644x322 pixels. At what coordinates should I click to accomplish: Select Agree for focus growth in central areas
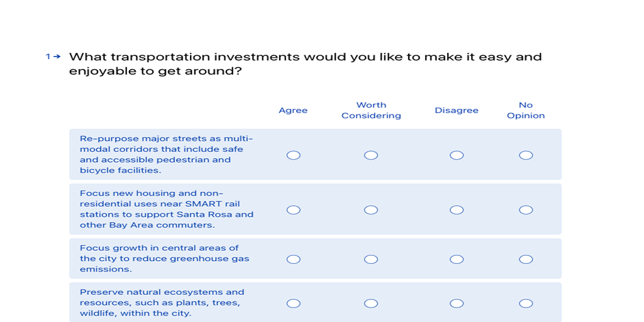[x=293, y=259]
